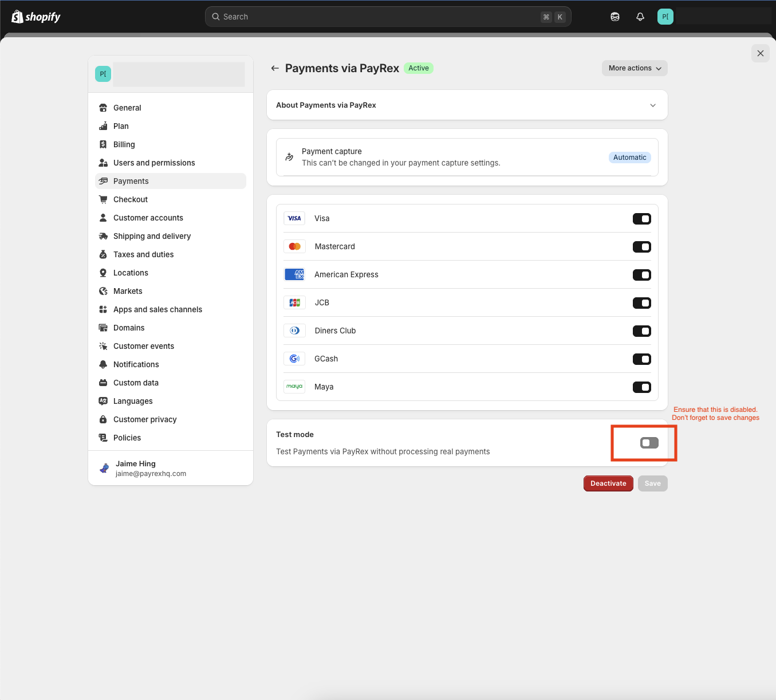Click the Visa card brand icon
This screenshot has height=700, width=776.
coord(294,218)
